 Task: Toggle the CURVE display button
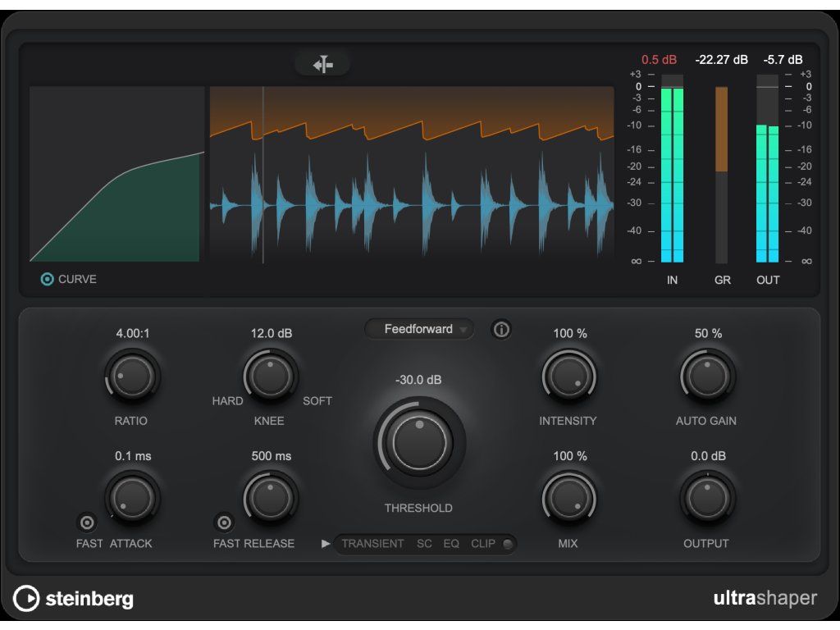(x=47, y=279)
